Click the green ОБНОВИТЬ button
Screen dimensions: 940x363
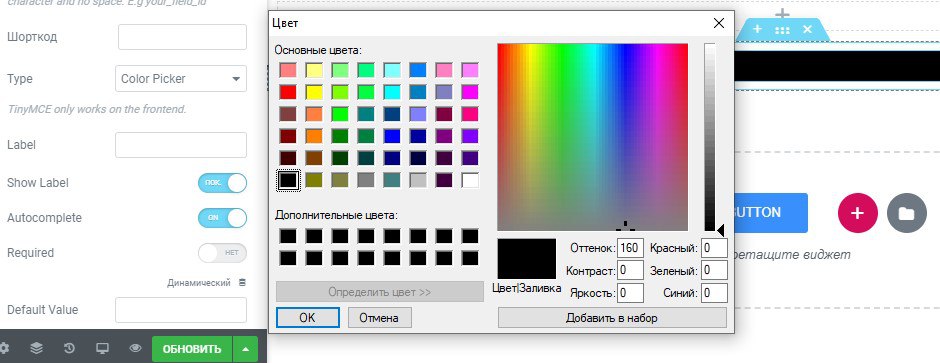click(192, 349)
